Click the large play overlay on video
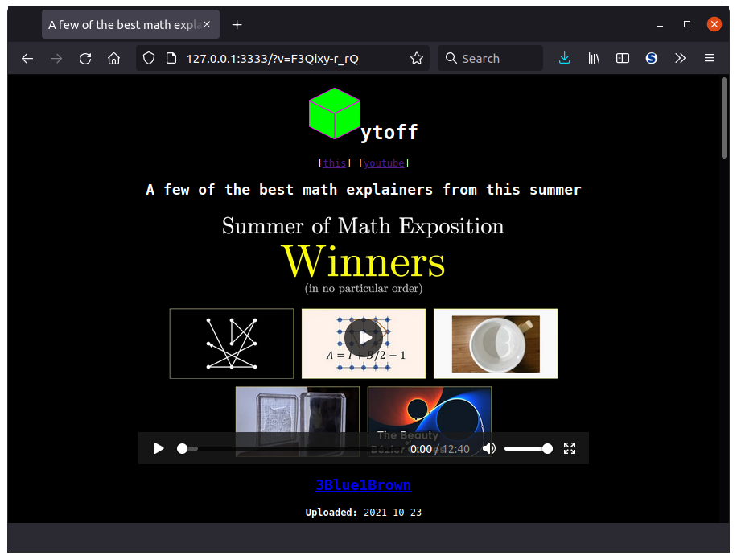737x560 pixels. tap(364, 338)
